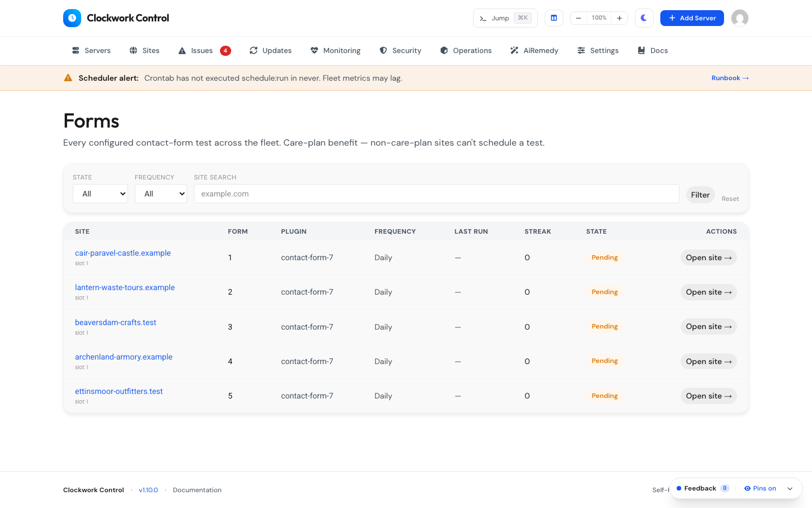812x508 pixels.
Task: Toggle the Pins on eye control
Action: (x=760, y=488)
